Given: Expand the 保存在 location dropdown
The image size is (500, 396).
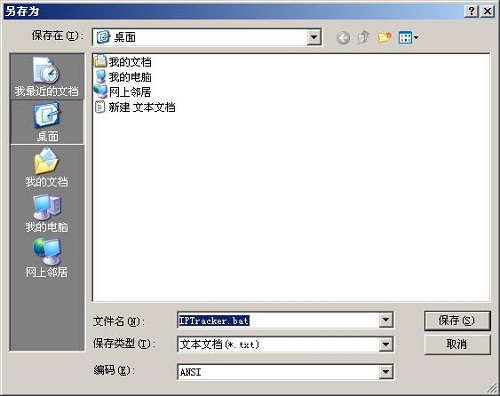Looking at the screenshot, I should coord(314,37).
